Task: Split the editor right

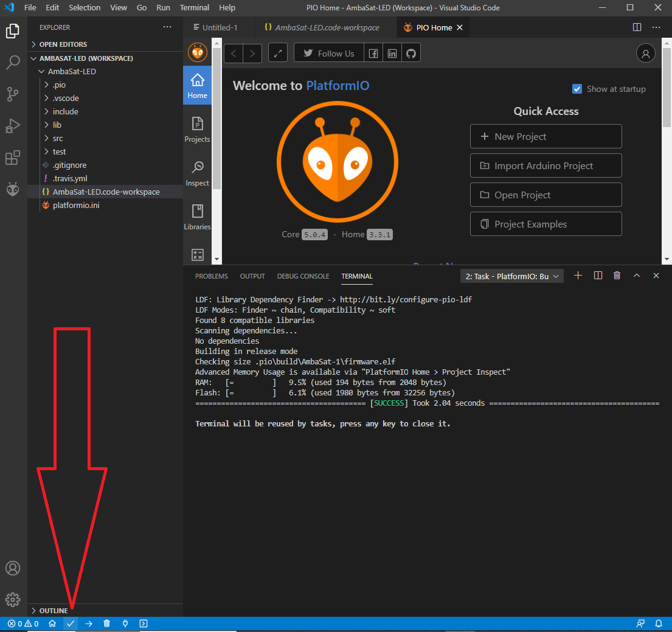Action: click(x=637, y=27)
